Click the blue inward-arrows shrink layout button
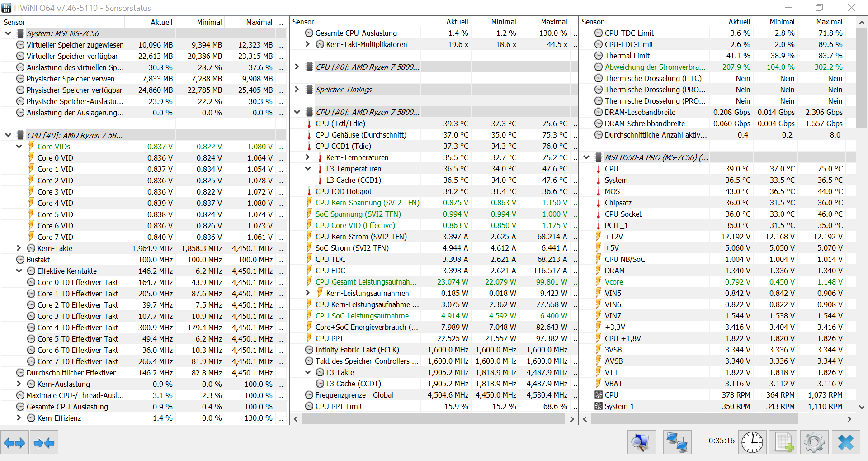 [x=44, y=442]
